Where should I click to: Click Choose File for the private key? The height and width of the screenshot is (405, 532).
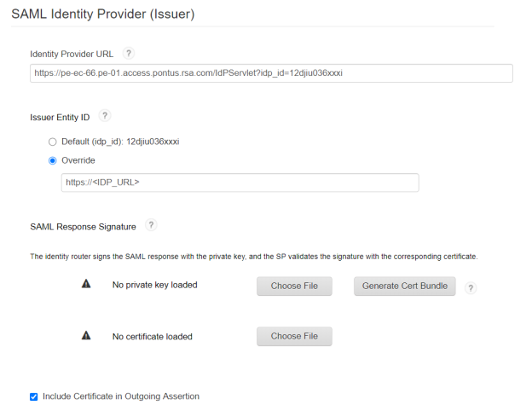[294, 286]
